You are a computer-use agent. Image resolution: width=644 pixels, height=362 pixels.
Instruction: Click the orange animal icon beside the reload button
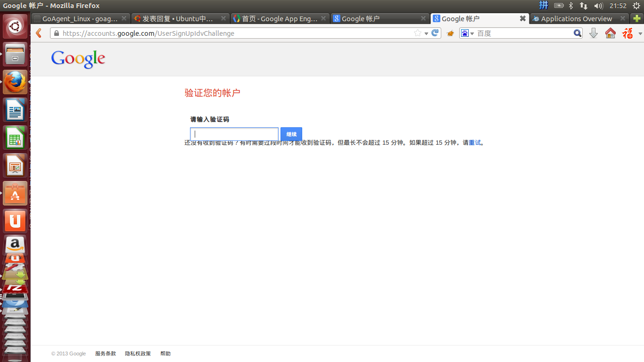pyautogui.click(x=450, y=33)
